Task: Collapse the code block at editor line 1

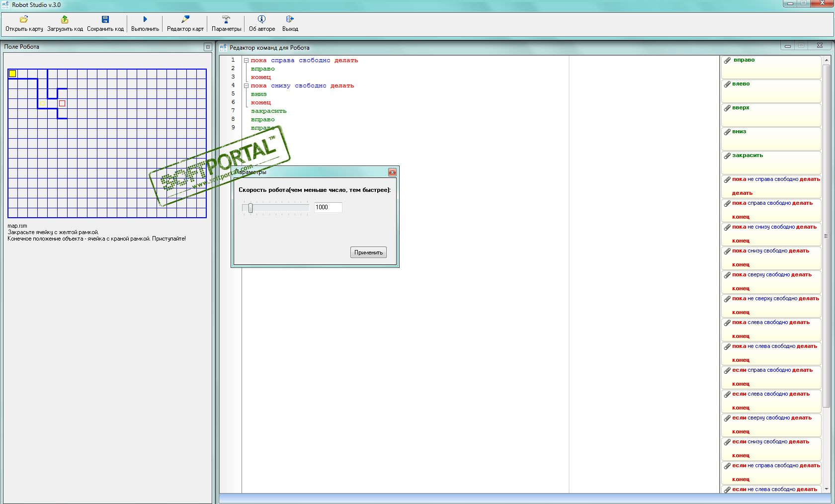Action: [246, 61]
